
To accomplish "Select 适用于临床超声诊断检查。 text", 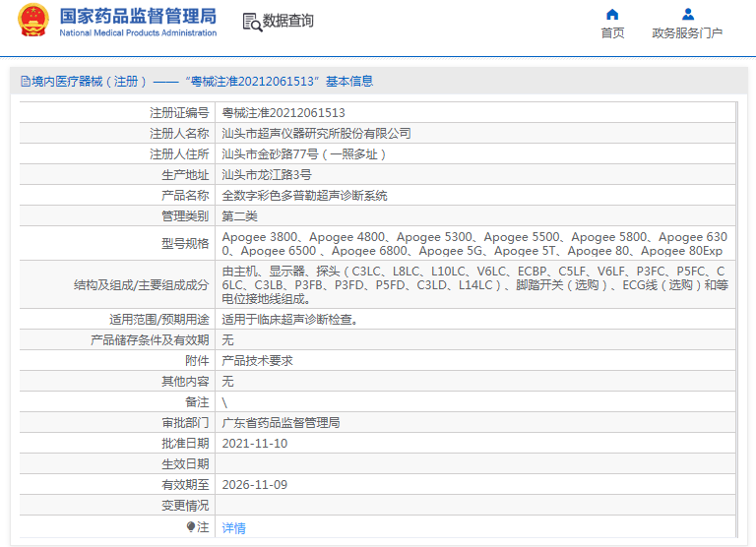I will [x=290, y=320].
